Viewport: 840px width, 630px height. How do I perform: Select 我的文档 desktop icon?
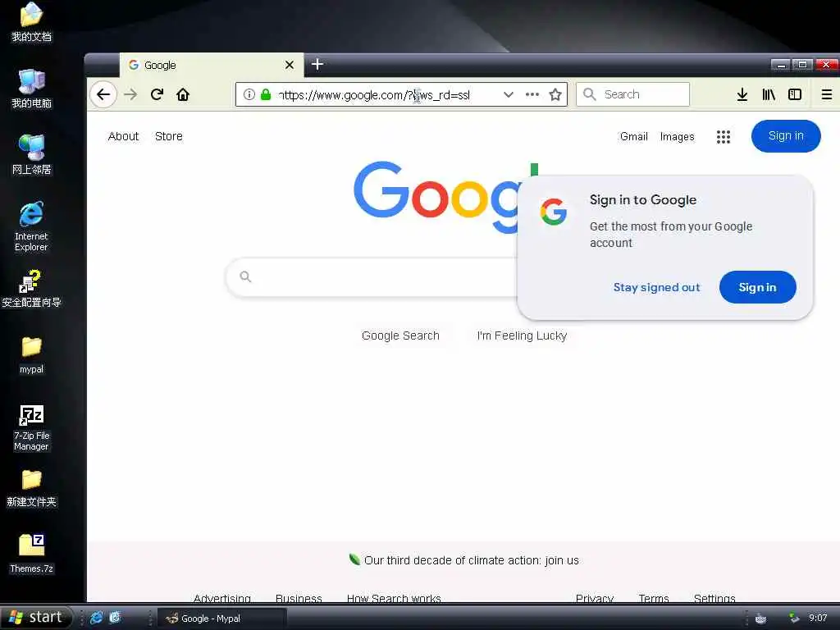point(31,21)
